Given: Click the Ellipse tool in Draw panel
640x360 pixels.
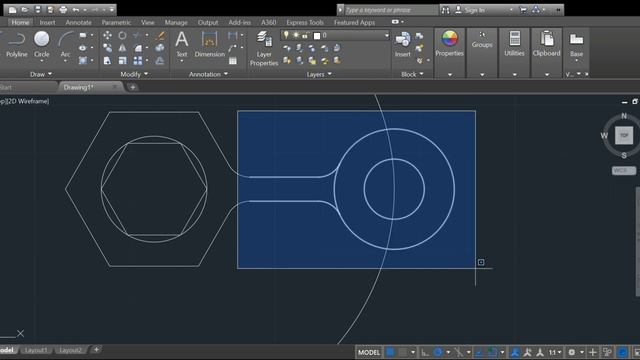Looking at the screenshot, I should [83, 48].
